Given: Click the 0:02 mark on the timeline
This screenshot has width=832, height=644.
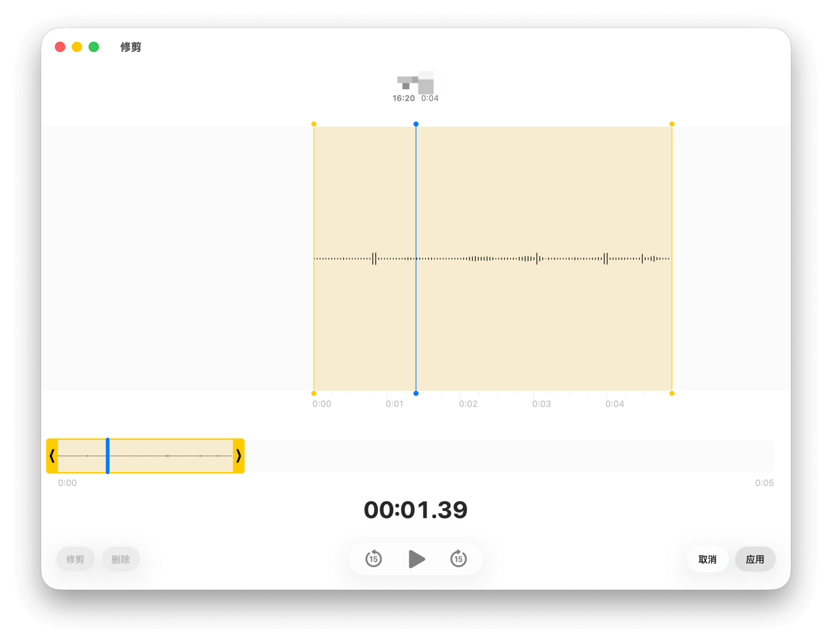Looking at the screenshot, I should (468, 404).
